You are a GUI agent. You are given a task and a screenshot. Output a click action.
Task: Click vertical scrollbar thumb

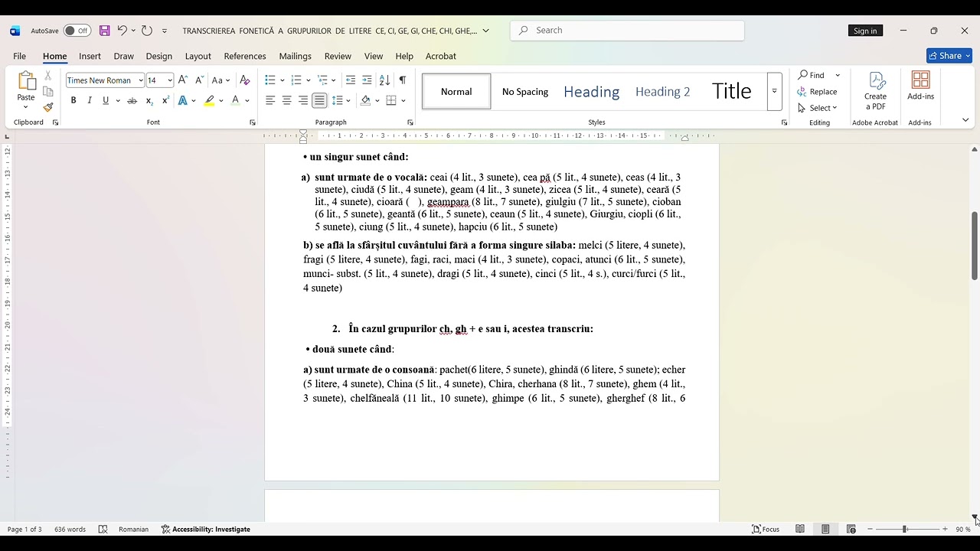point(975,246)
